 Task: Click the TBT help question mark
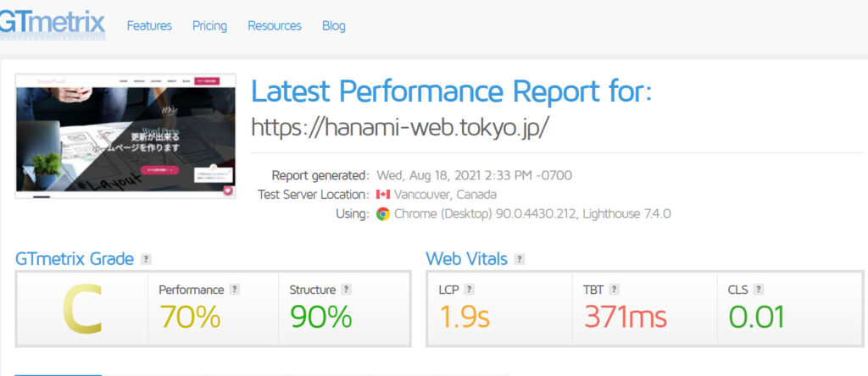[x=614, y=290]
